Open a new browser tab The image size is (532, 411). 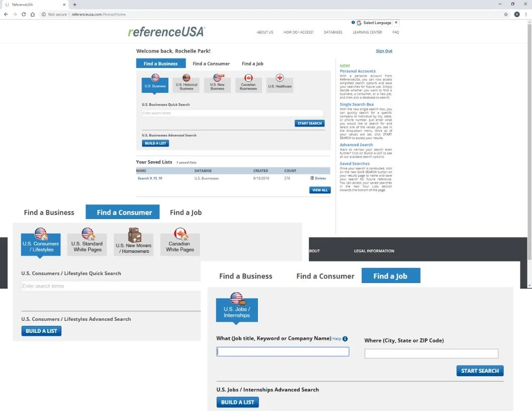pos(75,5)
